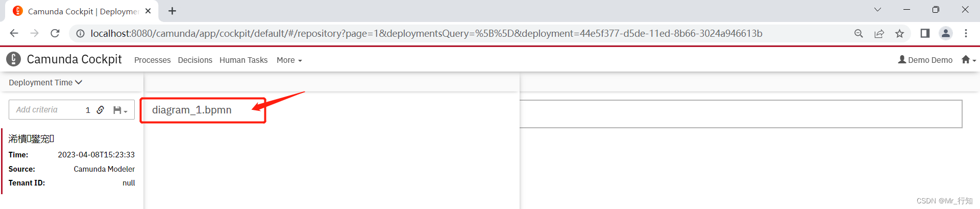Share this page via share icon

pos(879,33)
